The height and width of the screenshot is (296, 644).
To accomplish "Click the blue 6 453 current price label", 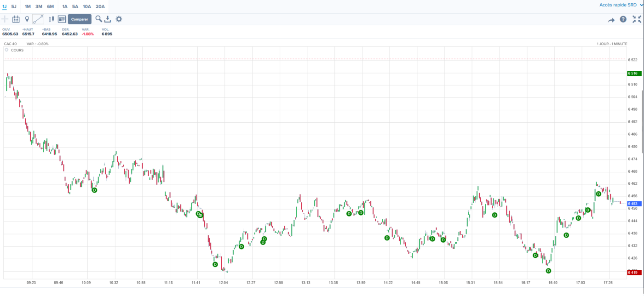I will point(634,204).
